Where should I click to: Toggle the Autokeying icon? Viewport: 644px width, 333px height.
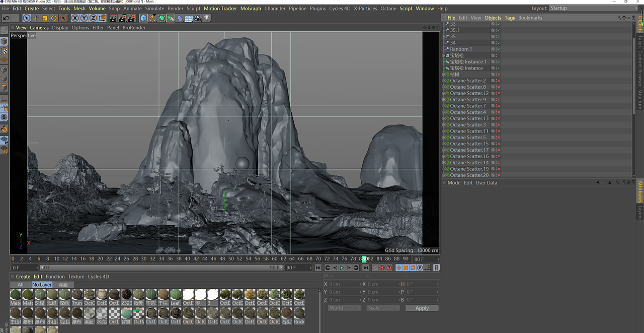coord(382,268)
